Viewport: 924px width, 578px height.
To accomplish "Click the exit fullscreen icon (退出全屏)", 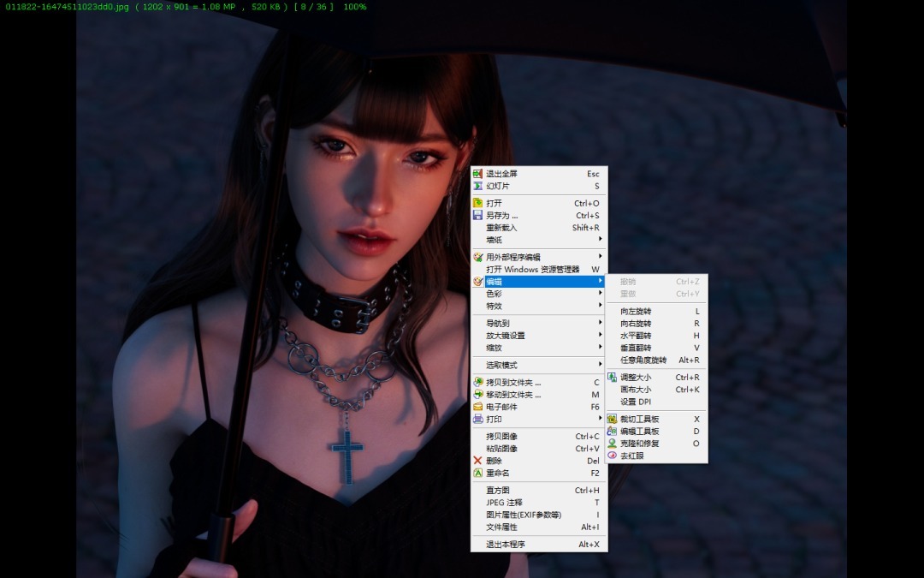I will coord(477,174).
